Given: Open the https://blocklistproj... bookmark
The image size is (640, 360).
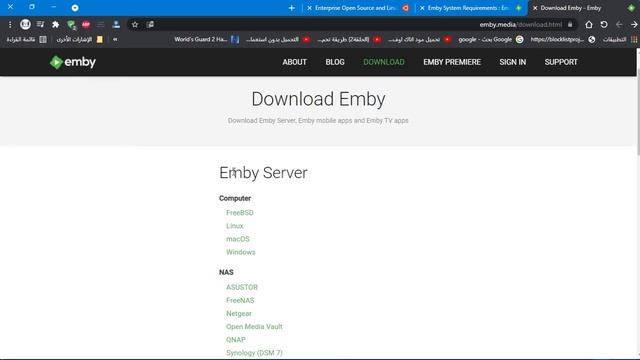Looking at the screenshot, I should (563, 40).
